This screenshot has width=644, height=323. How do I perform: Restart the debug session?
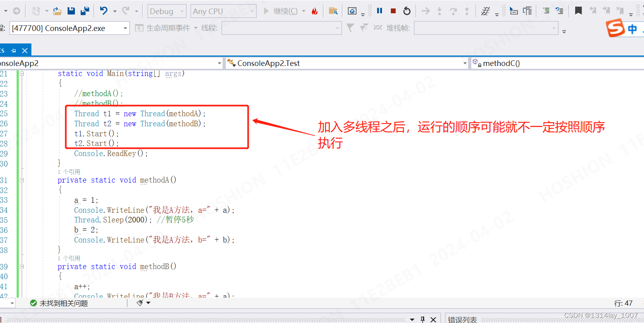click(x=407, y=11)
